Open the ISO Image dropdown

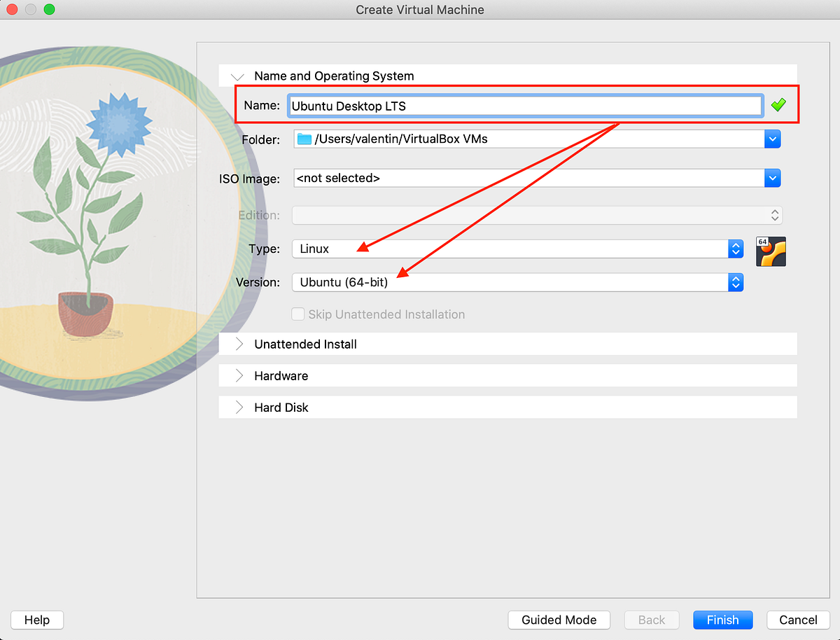[x=772, y=178]
